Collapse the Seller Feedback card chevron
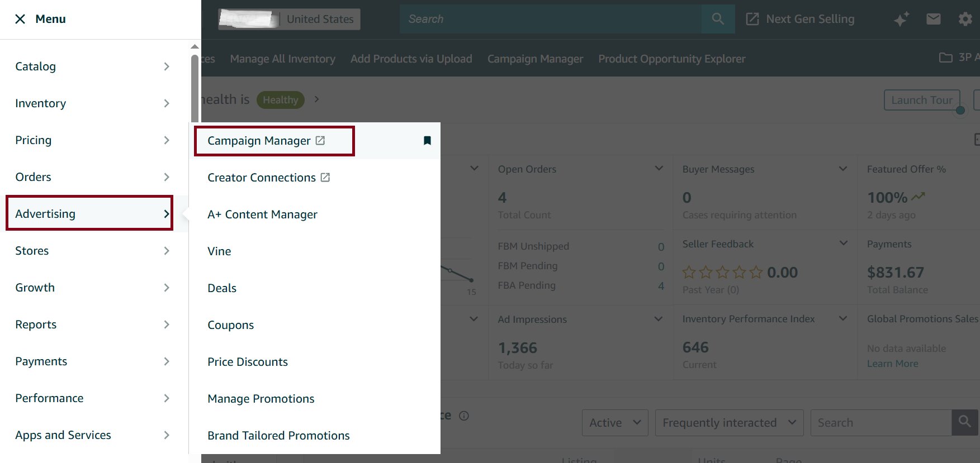Image resolution: width=980 pixels, height=463 pixels. tap(844, 243)
